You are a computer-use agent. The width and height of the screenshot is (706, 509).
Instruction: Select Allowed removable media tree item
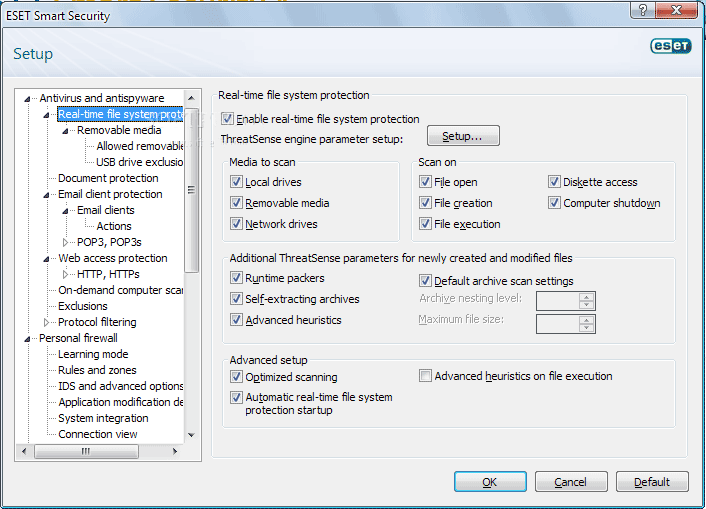coord(139,146)
